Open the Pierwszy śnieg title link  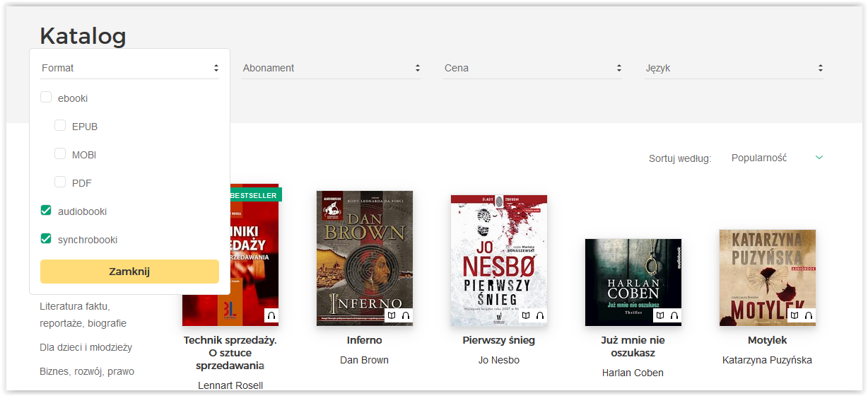499,340
